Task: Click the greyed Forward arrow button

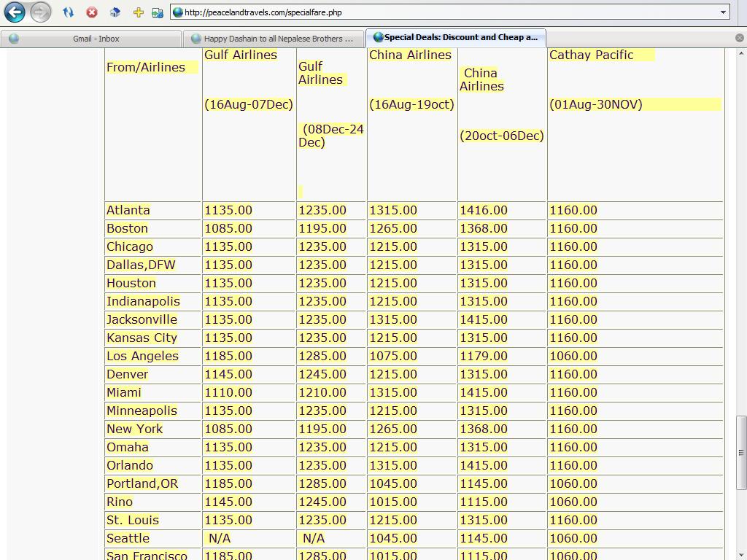Action: coord(41,12)
